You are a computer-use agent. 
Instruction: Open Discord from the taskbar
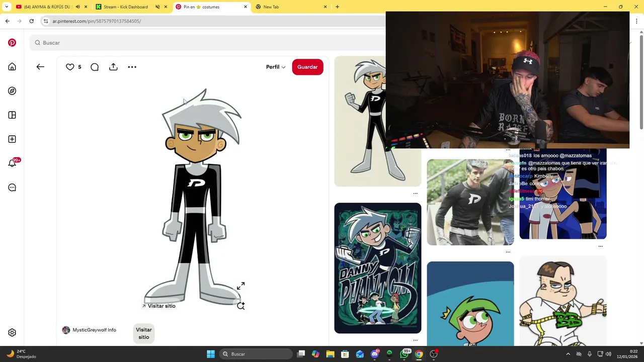[x=374, y=354]
